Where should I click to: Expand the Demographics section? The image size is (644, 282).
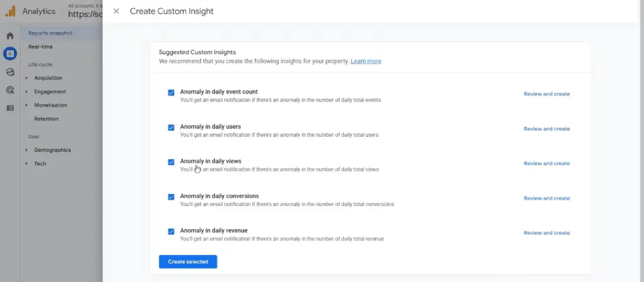[26, 150]
